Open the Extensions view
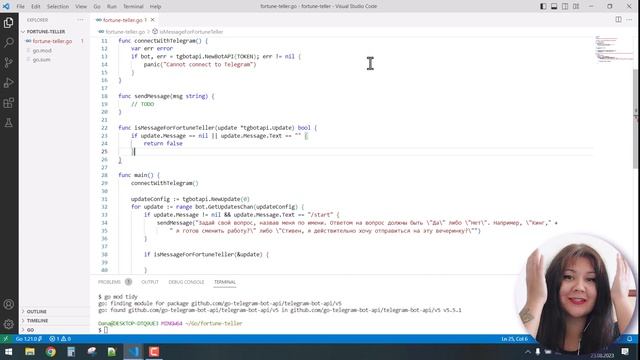The width and height of the screenshot is (640, 360). coord(9,102)
